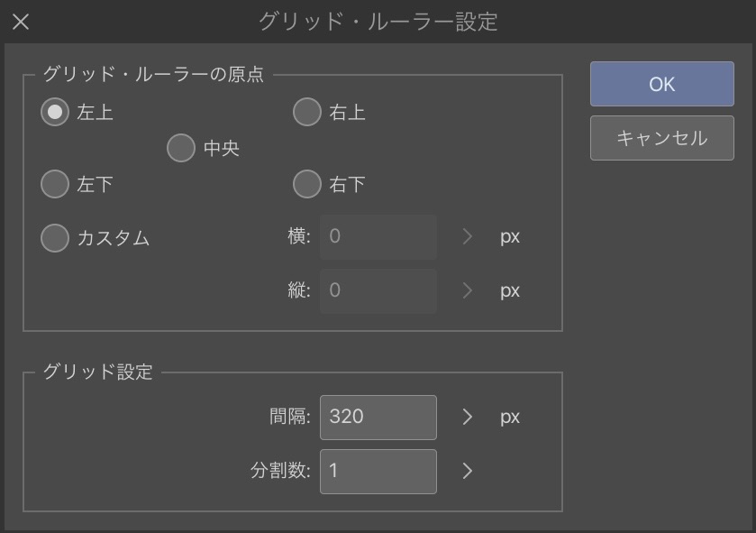The width and height of the screenshot is (756, 533).
Task: Close the グリッド・ルーラー設定 dialog with X
Action: coord(21,22)
